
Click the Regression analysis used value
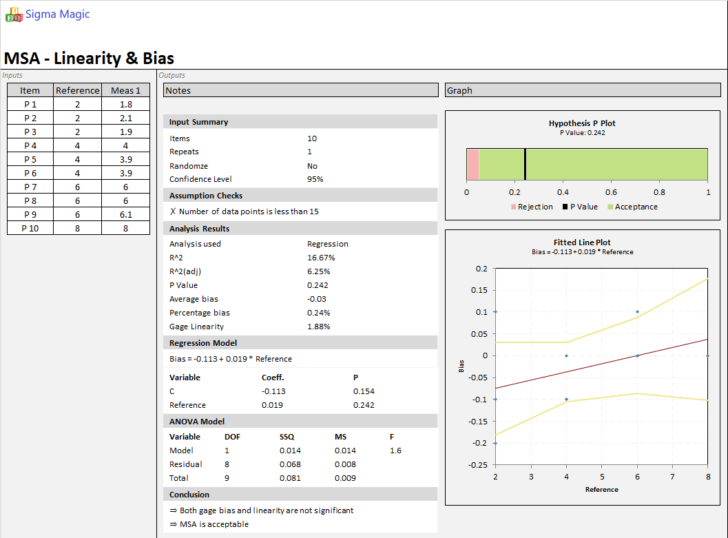point(327,244)
